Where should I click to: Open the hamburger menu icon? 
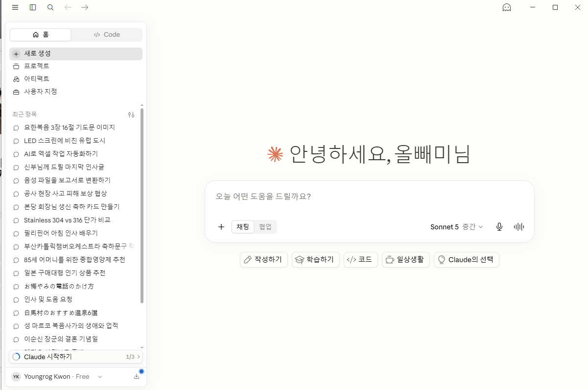[15, 7]
